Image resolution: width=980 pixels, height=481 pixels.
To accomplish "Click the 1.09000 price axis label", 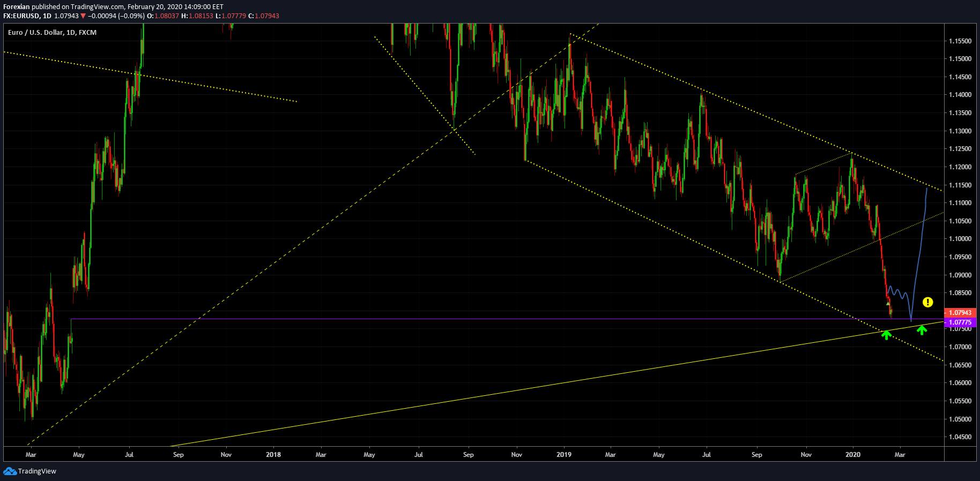I will coord(960,275).
